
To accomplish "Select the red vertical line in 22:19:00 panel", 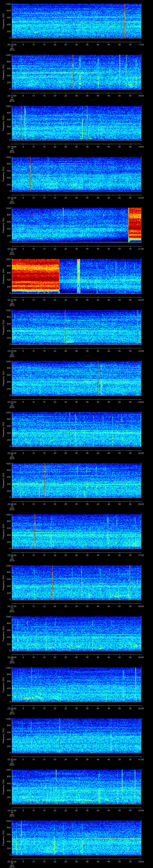I will point(30,174).
